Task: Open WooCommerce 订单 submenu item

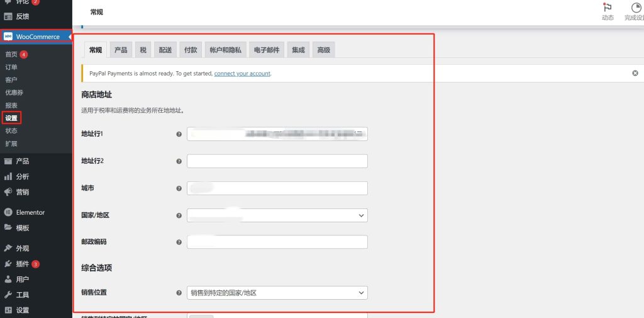Action: click(x=11, y=67)
